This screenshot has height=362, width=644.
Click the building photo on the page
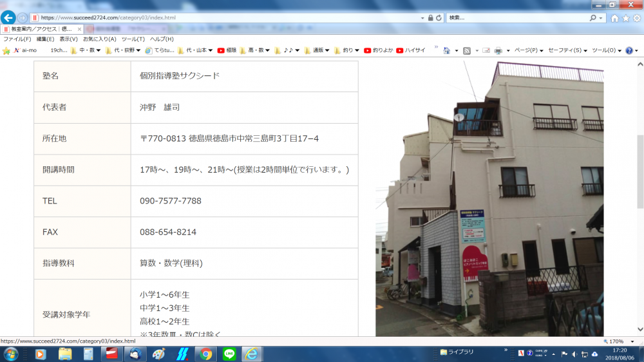[489, 199]
